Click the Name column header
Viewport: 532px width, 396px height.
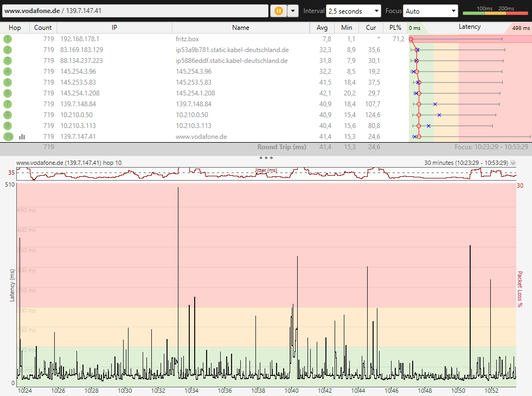click(240, 28)
